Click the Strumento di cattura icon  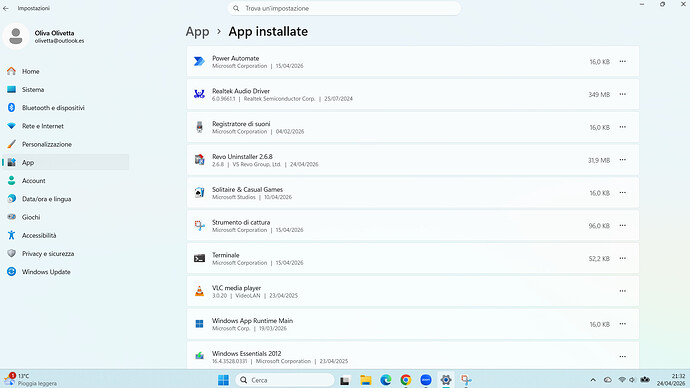coord(199,226)
